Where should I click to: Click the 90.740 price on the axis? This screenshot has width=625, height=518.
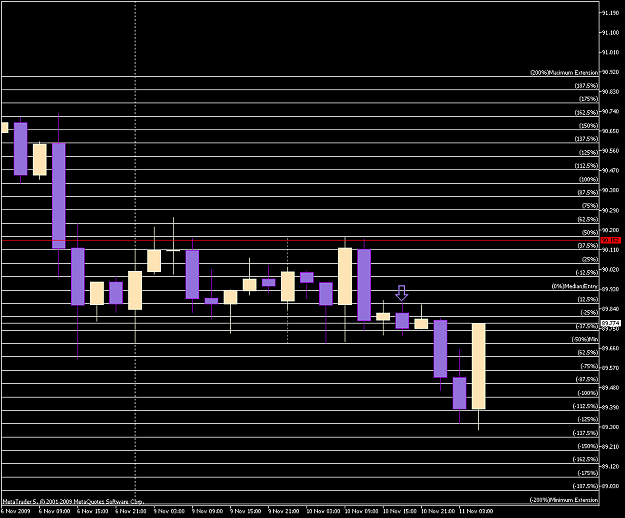tap(610, 112)
